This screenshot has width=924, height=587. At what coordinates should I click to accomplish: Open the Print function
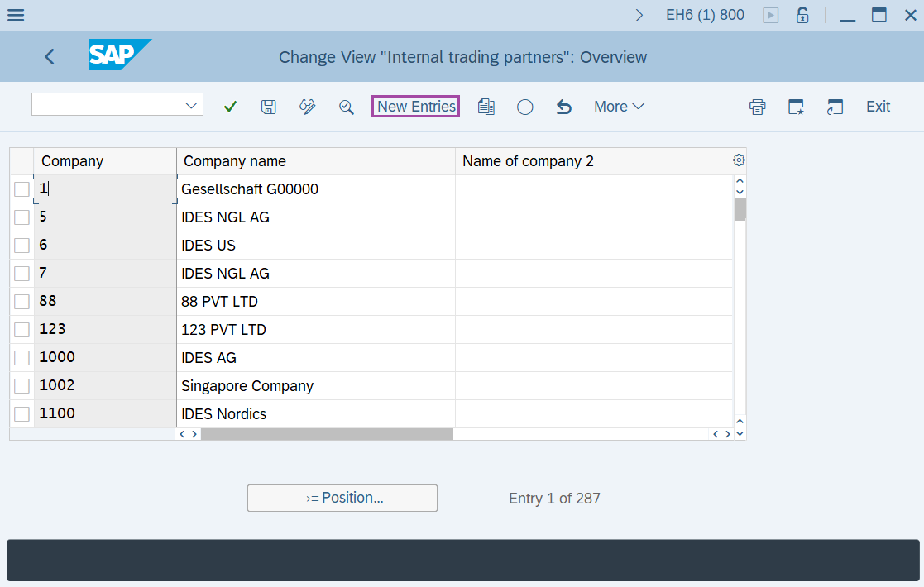coord(757,107)
